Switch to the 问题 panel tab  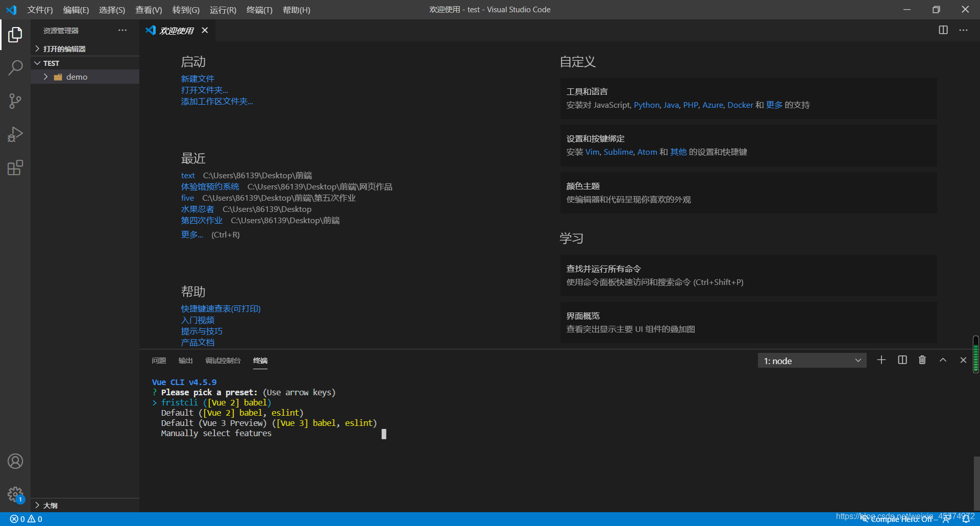[159, 361]
